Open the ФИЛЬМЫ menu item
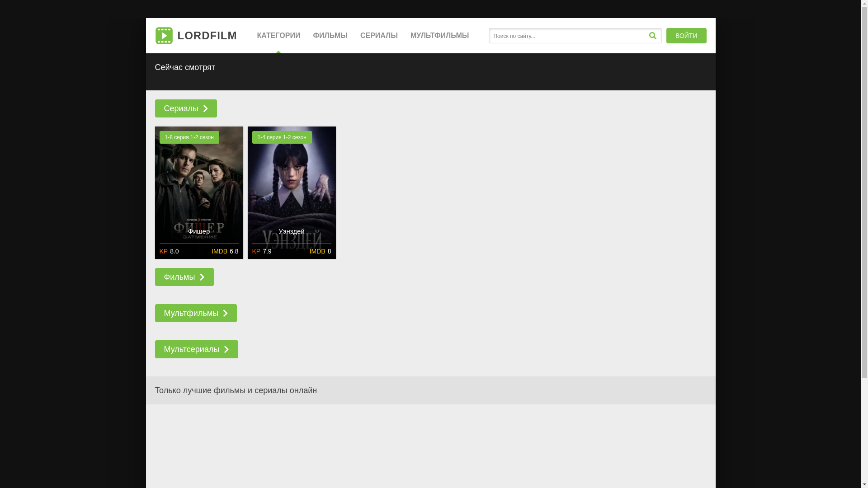This screenshot has height=488, width=868. [x=330, y=36]
